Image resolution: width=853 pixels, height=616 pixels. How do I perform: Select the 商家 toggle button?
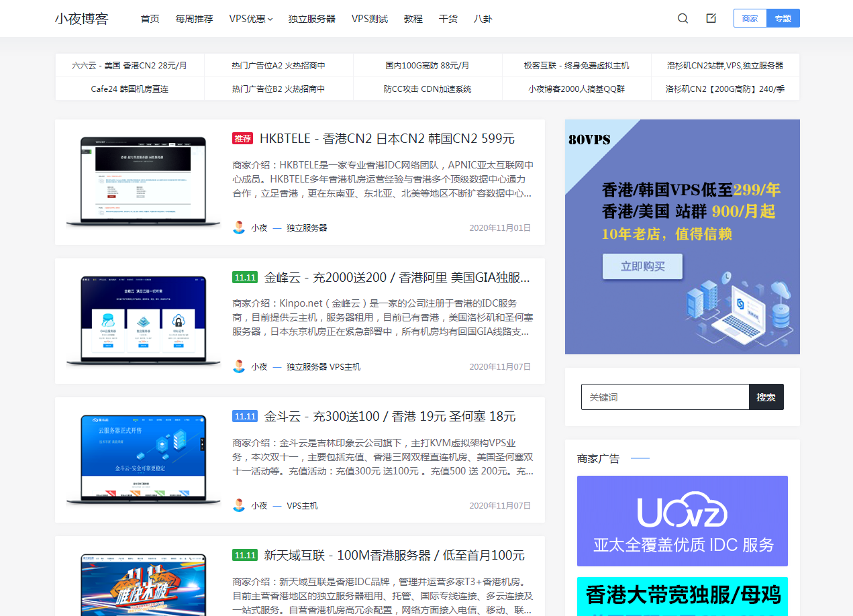click(750, 19)
